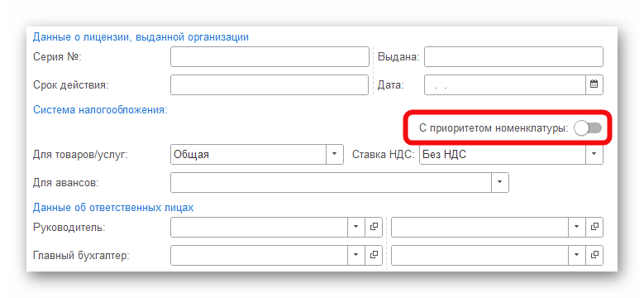Click the Данные о лицензии, выданной организации heading

(141, 37)
